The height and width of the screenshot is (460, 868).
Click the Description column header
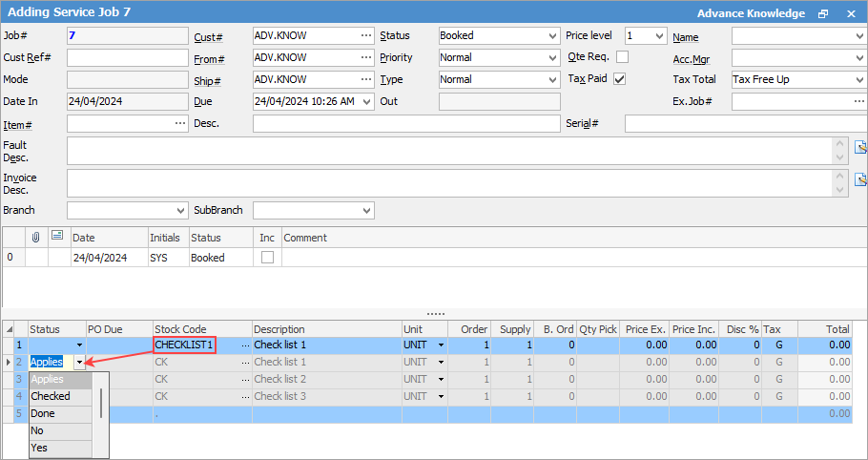(280, 329)
